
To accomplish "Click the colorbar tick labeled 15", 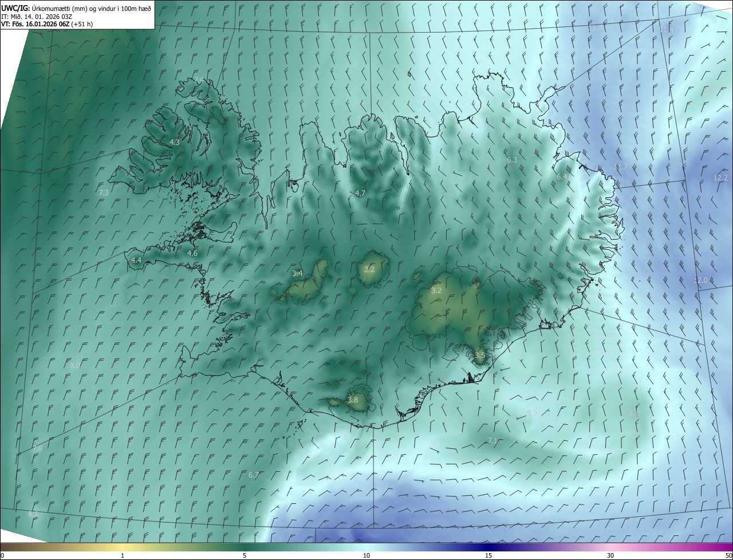I will tap(488, 555).
